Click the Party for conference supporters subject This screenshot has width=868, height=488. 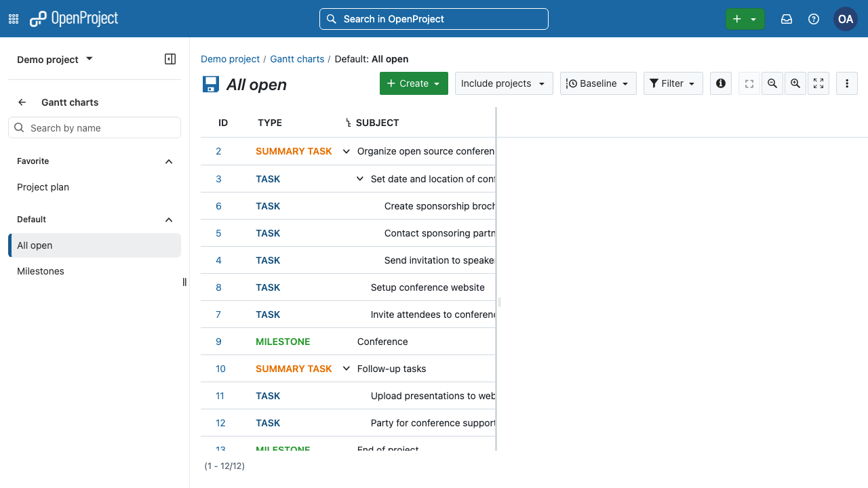click(x=433, y=423)
